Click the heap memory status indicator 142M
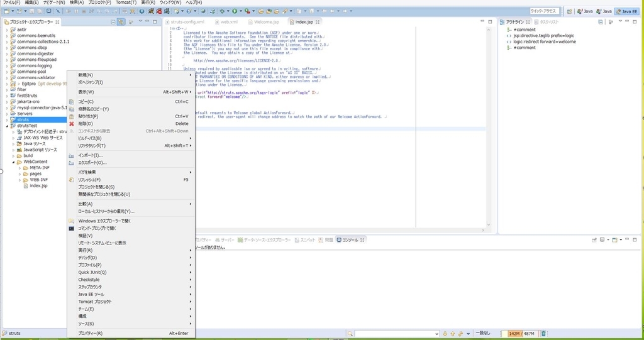This screenshot has height=340, width=644. pos(521,334)
